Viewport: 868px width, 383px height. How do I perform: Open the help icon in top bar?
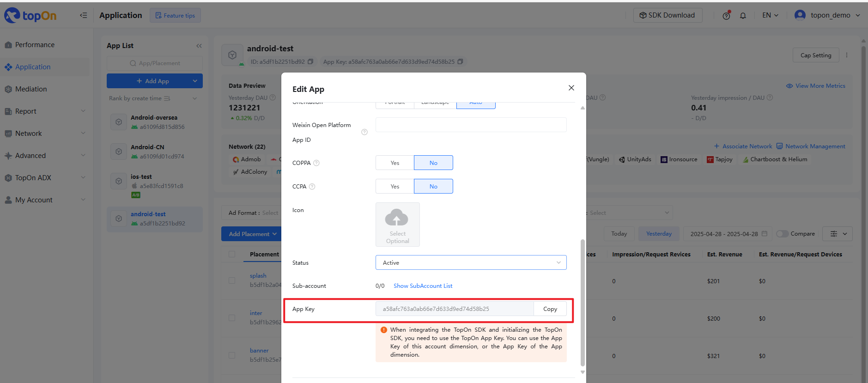726,16
